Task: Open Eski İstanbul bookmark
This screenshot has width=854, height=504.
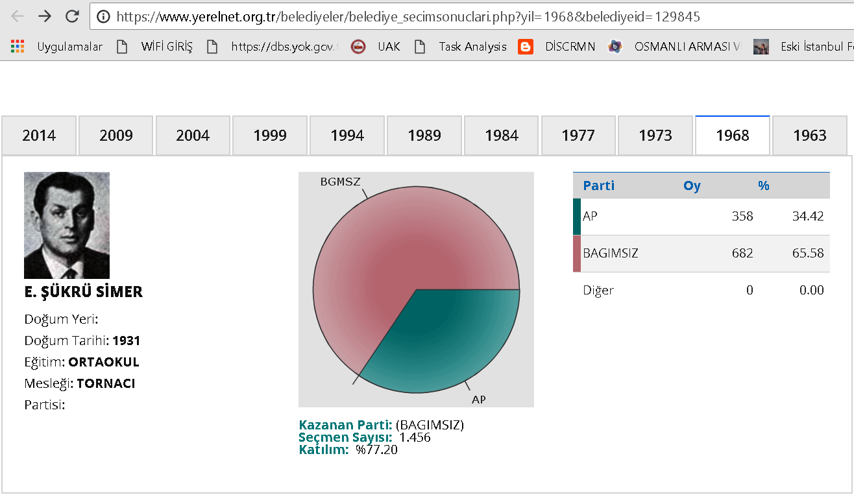Action: (x=803, y=47)
